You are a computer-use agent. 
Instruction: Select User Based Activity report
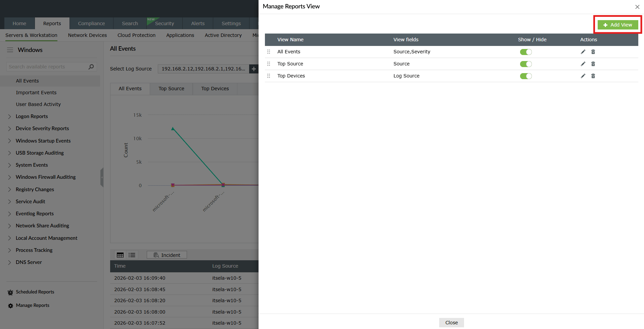38,104
